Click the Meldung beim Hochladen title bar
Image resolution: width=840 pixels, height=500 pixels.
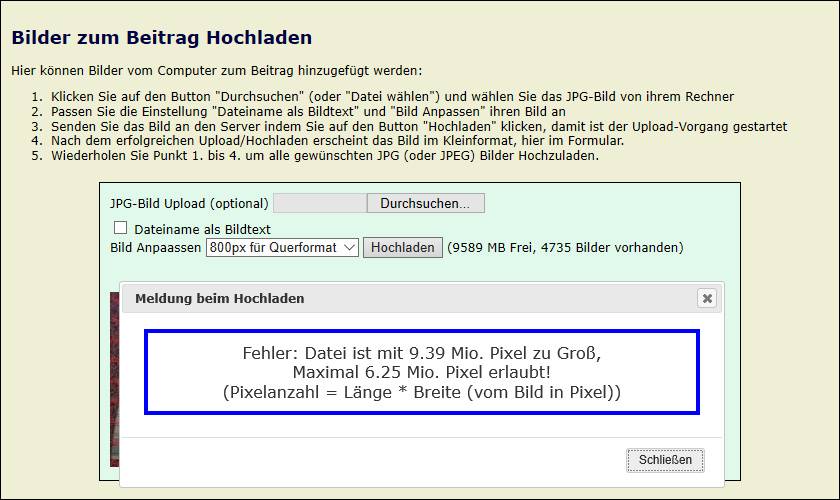pyautogui.click(x=400, y=298)
